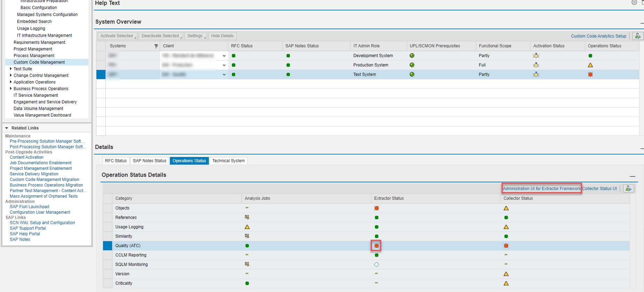Click diamond Extractor Status icon for SQLM Monitoring
644x292 pixels.
pyautogui.click(x=377, y=265)
